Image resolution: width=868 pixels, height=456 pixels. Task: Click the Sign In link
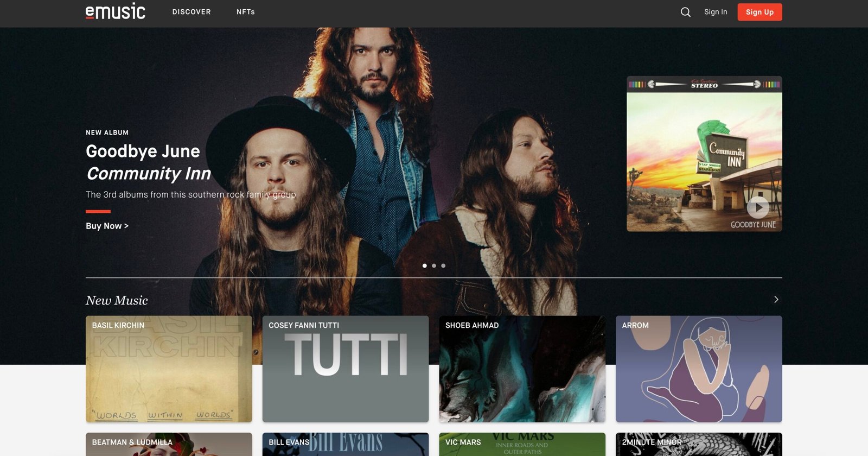point(716,12)
